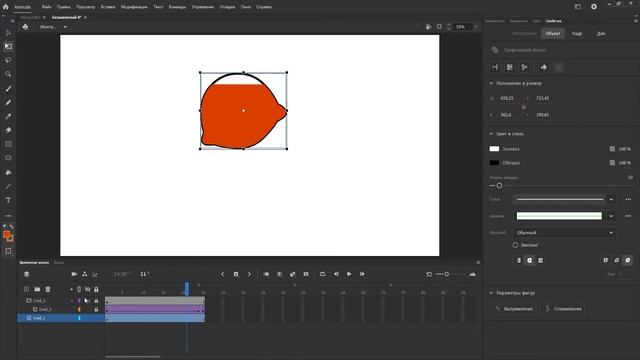
Task: Switch to the Doc properties tab
Action: 601,33
